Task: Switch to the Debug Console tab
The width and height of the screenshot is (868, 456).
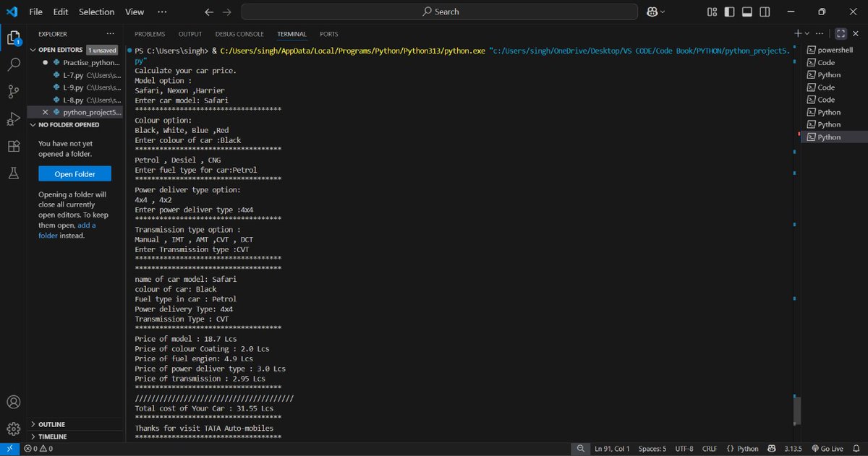Action: coord(239,34)
